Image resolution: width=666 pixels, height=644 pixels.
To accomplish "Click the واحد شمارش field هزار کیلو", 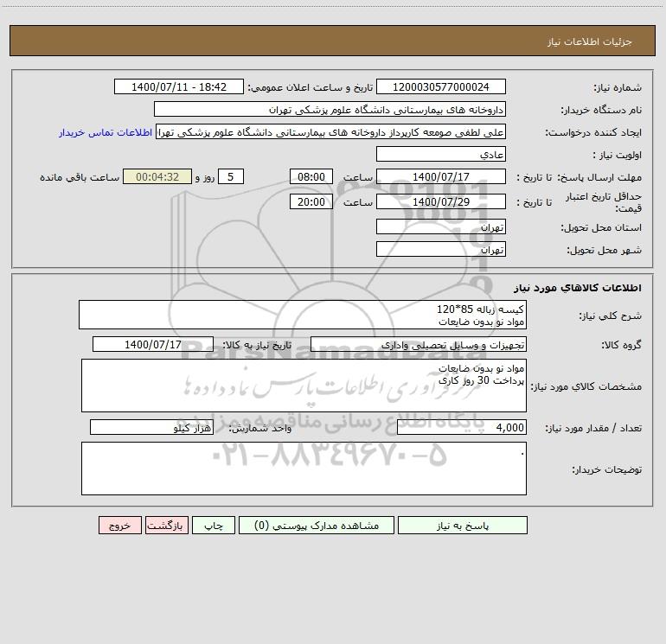I will pos(151,428).
